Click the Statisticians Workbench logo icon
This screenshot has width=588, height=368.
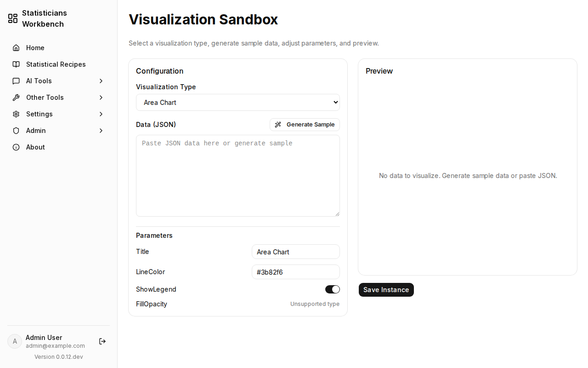tap(13, 18)
